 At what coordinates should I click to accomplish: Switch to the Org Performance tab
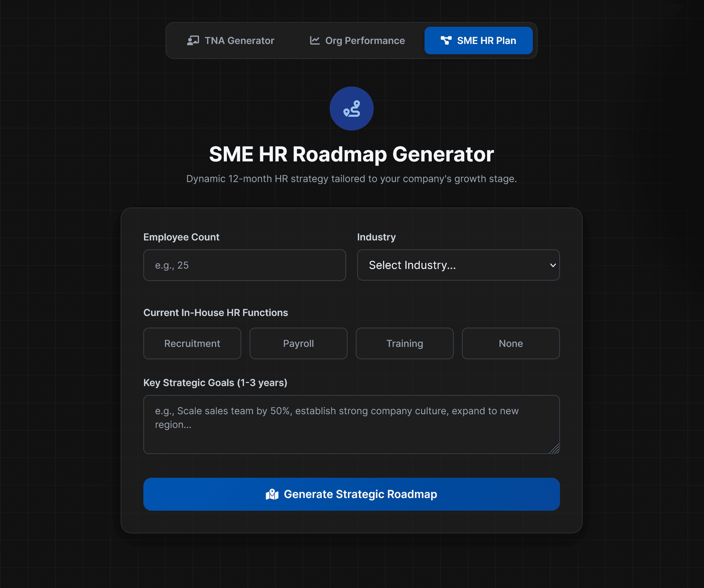357,41
